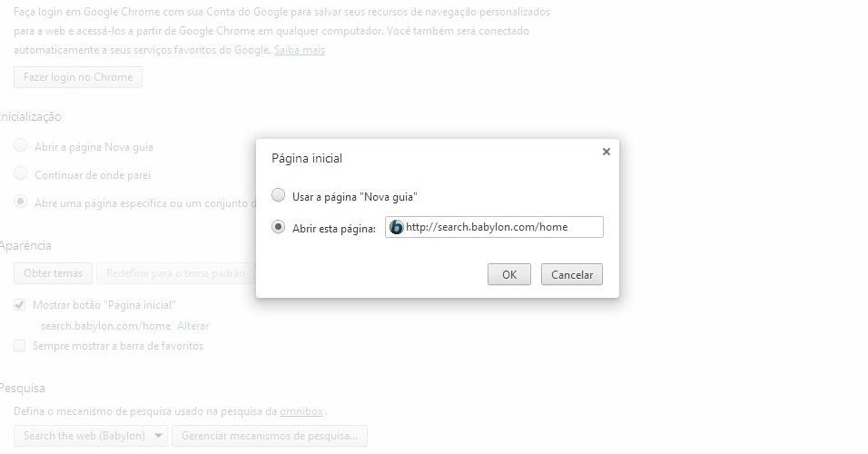This screenshot has height=454, width=868.
Task: Open the omnibox link
Action: (x=301, y=411)
